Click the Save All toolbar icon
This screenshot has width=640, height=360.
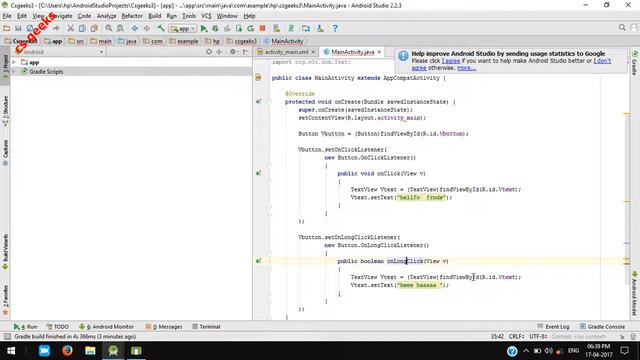click(x=18, y=28)
